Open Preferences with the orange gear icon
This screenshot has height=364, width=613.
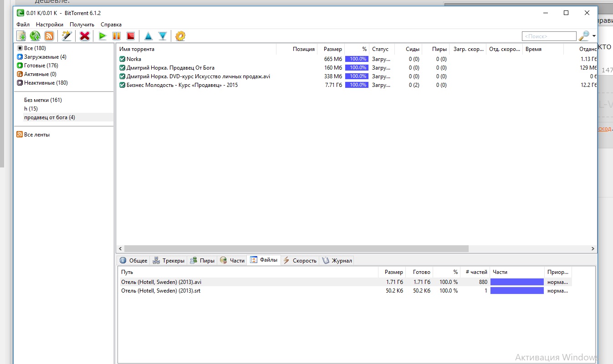coord(180,36)
